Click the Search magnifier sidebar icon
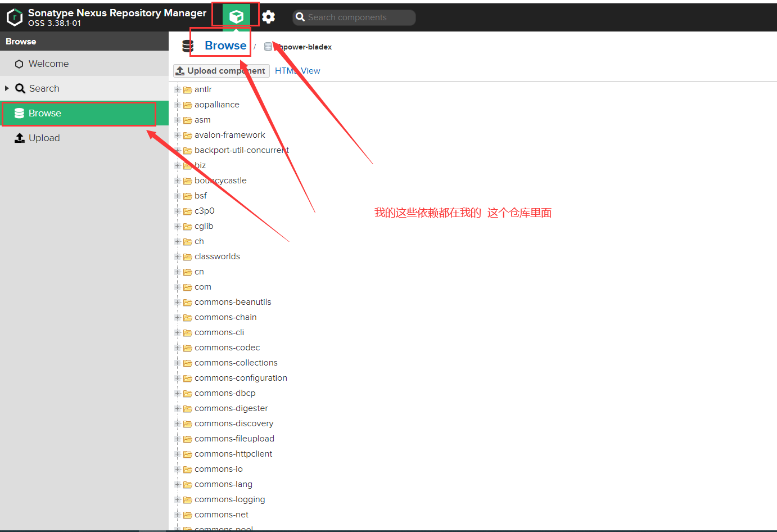777x532 pixels. click(x=20, y=88)
